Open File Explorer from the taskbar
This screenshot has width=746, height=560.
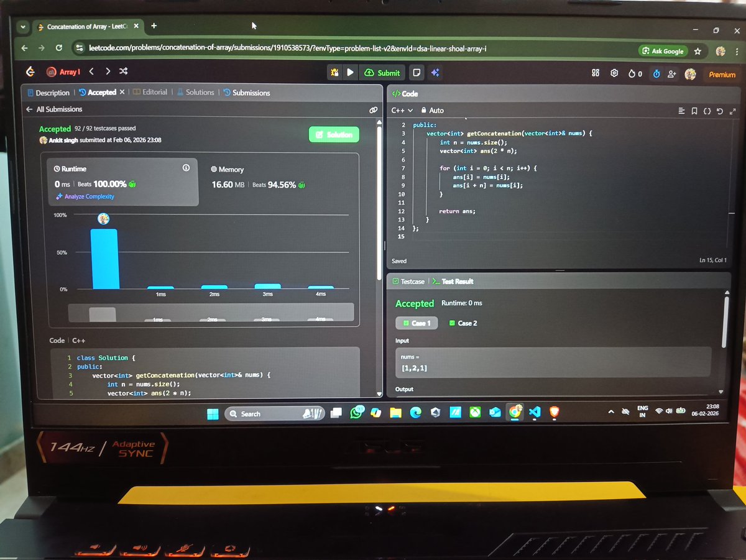point(395,413)
